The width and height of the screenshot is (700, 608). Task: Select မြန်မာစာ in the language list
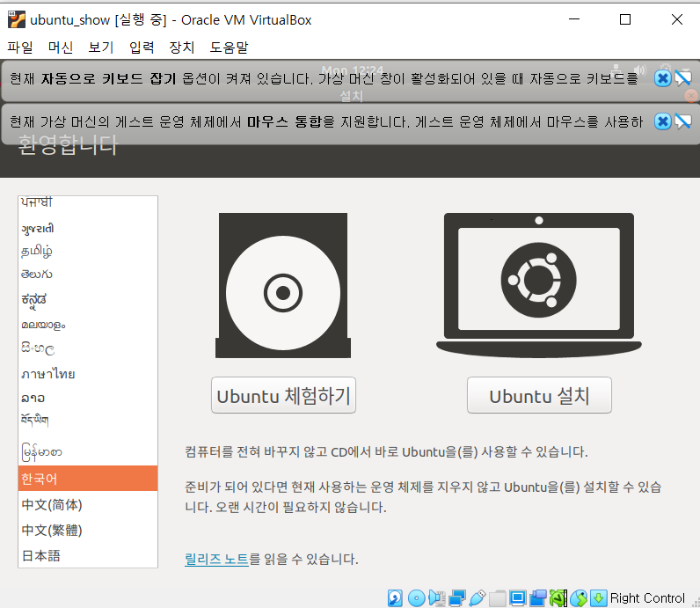pyautogui.click(x=88, y=451)
